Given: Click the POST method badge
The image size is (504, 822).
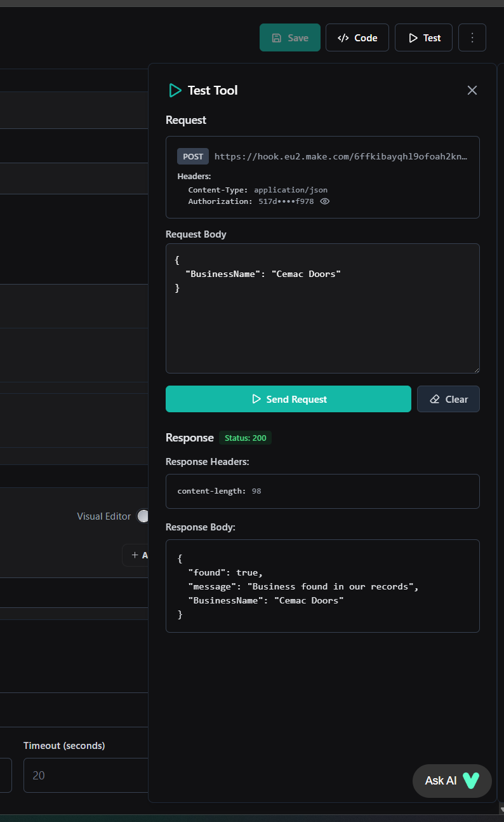Looking at the screenshot, I should pyautogui.click(x=192, y=156).
